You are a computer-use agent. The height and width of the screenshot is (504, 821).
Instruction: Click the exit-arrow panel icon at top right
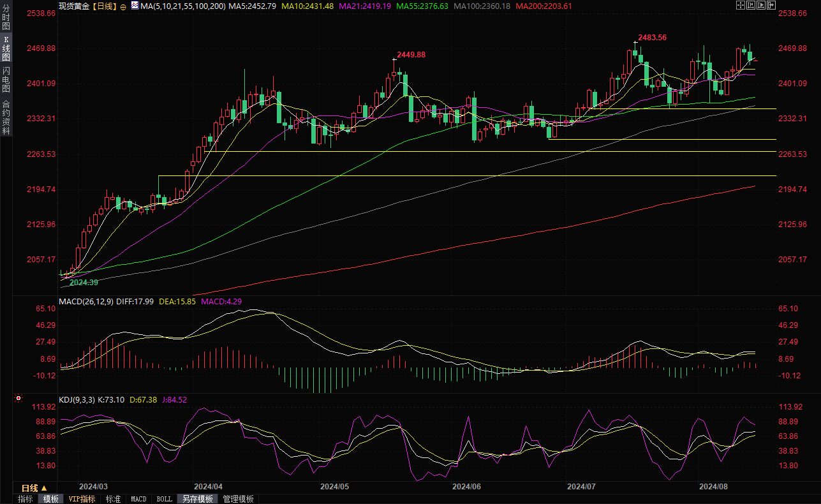tap(771, 6)
